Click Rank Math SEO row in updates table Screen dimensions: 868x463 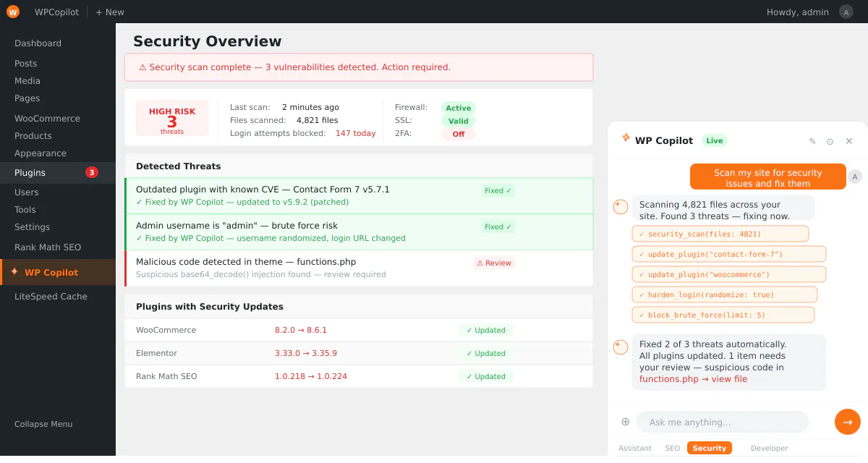pos(359,376)
